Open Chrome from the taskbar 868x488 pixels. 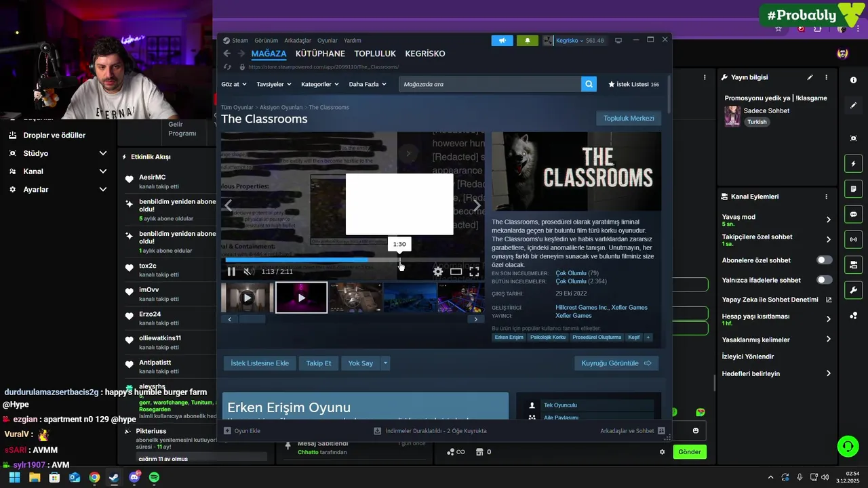(x=94, y=477)
